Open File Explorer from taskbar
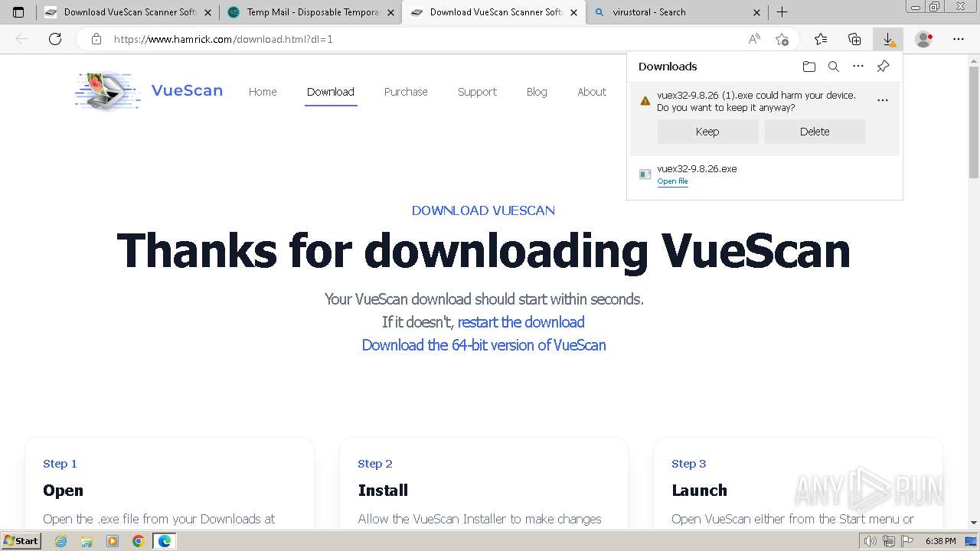 point(87,541)
